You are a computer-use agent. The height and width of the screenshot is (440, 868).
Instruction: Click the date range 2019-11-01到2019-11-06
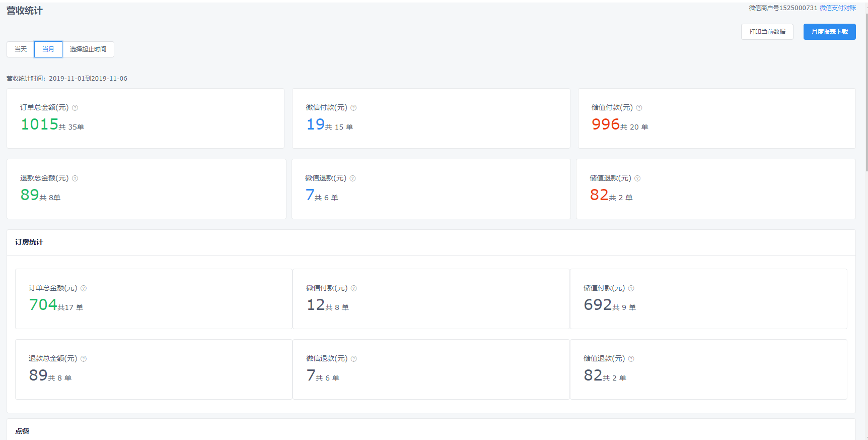pos(88,79)
